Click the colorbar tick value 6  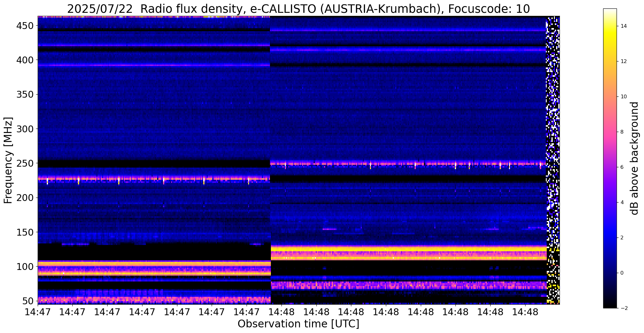point(622,167)
